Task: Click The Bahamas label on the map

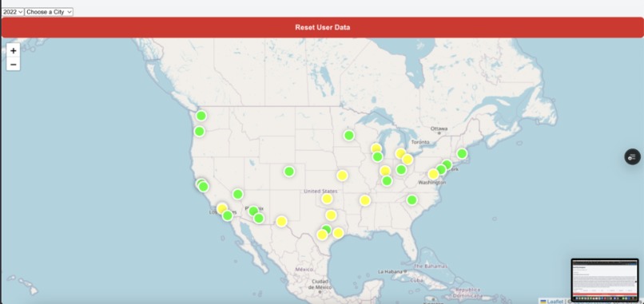Action: 430,266
